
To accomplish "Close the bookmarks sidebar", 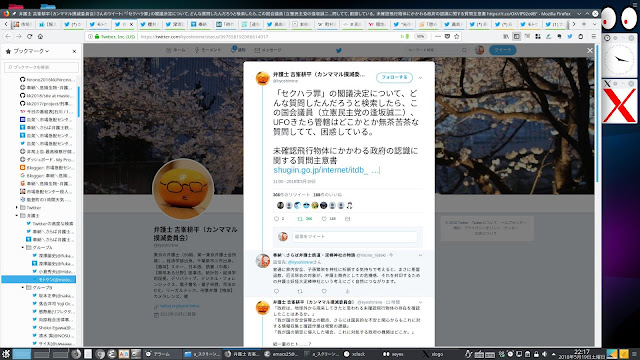I will click(x=74, y=51).
